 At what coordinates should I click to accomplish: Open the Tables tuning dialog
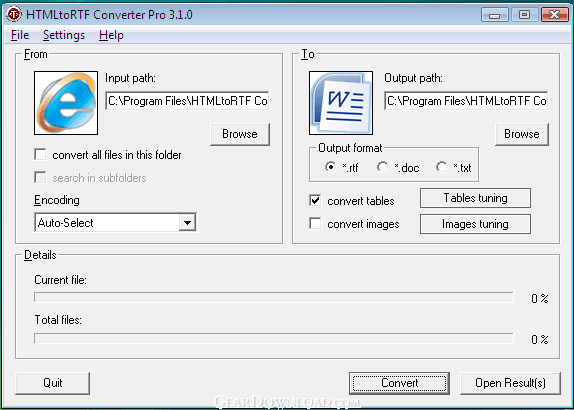point(475,198)
